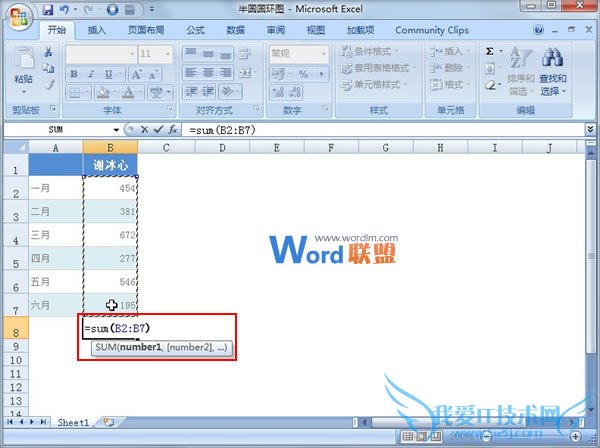This screenshot has width=600, height=448.
Task: Expand the Name Box dropdown arrow
Action: coord(116,130)
